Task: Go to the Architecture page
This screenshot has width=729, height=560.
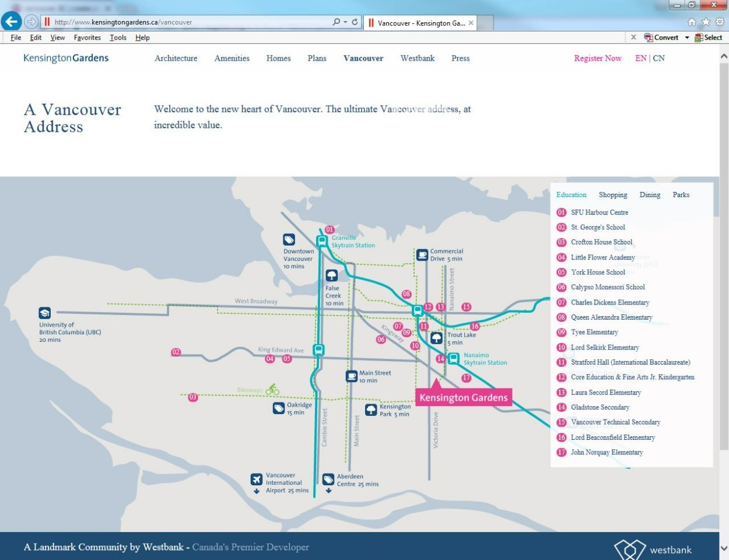Action: tap(176, 58)
